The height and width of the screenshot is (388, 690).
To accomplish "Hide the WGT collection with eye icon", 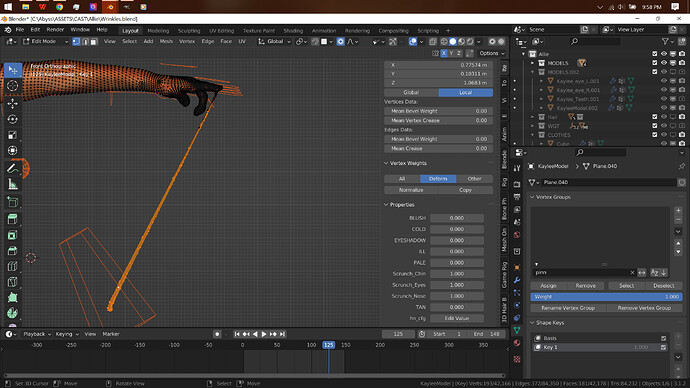I will tap(664, 126).
